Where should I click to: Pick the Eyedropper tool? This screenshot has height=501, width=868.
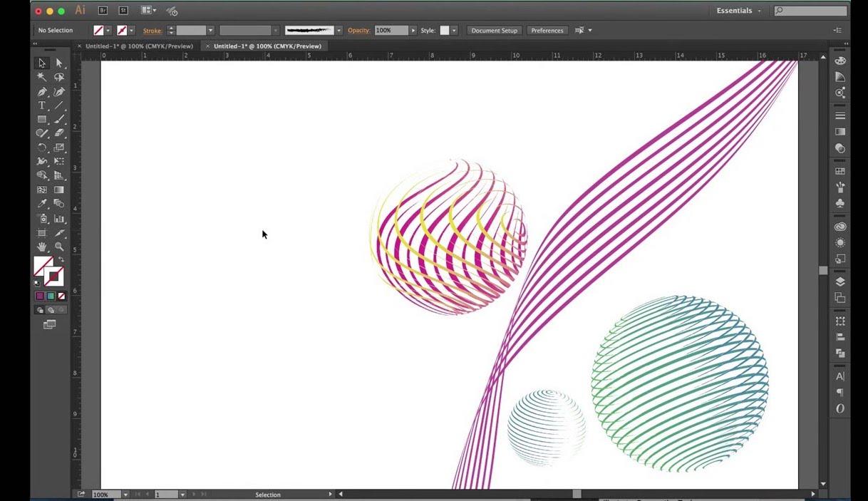pyautogui.click(x=43, y=204)
